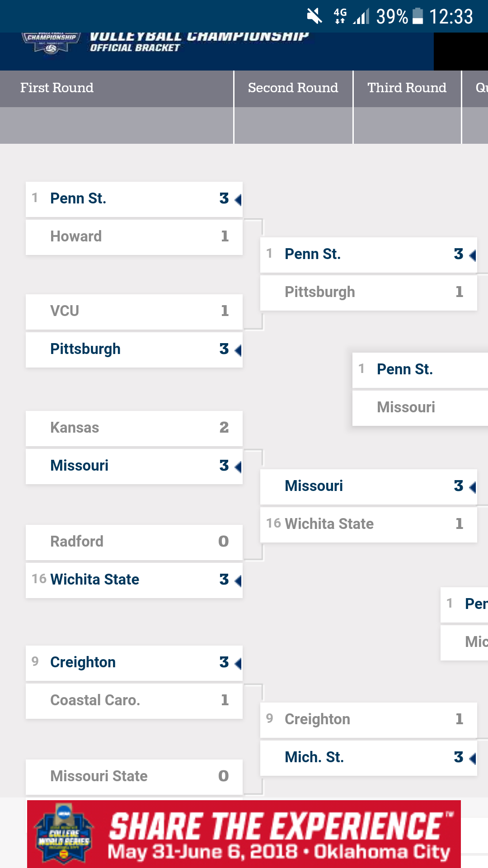
Task: Open Share The Experience ad banner
Action: (280, 834)
